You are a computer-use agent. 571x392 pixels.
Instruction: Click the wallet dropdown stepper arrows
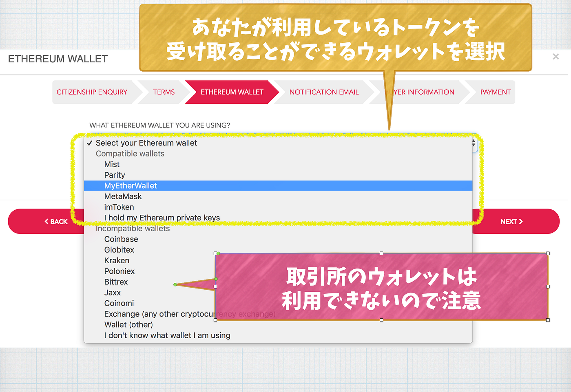(x=474, y=143)
